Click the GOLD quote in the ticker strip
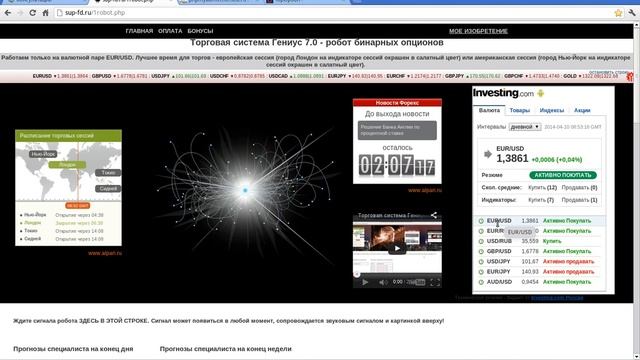Screen dimensions: 640x360 pyautogui.click(x=591, y=76)
